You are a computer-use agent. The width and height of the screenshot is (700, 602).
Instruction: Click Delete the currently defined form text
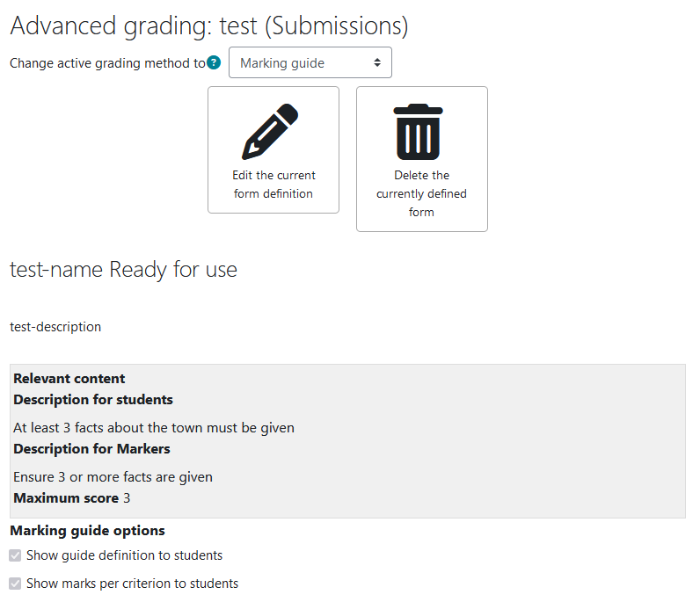point(421,193)
